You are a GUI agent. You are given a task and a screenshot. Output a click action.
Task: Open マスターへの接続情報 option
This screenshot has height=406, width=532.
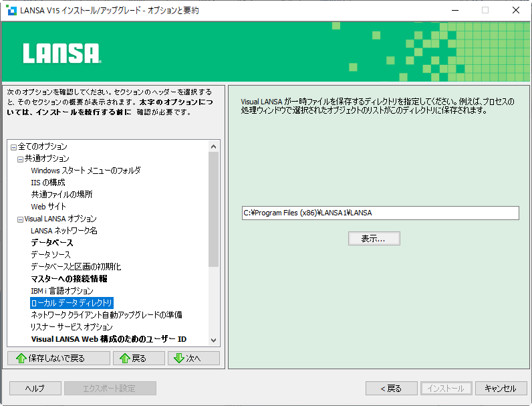(x=69, y=279)
